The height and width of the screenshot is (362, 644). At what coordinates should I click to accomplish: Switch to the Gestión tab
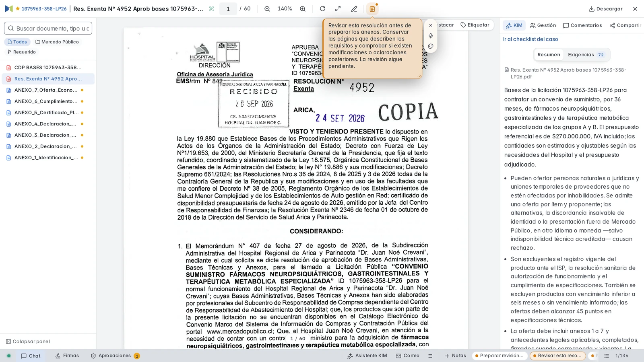click(543, 25)
